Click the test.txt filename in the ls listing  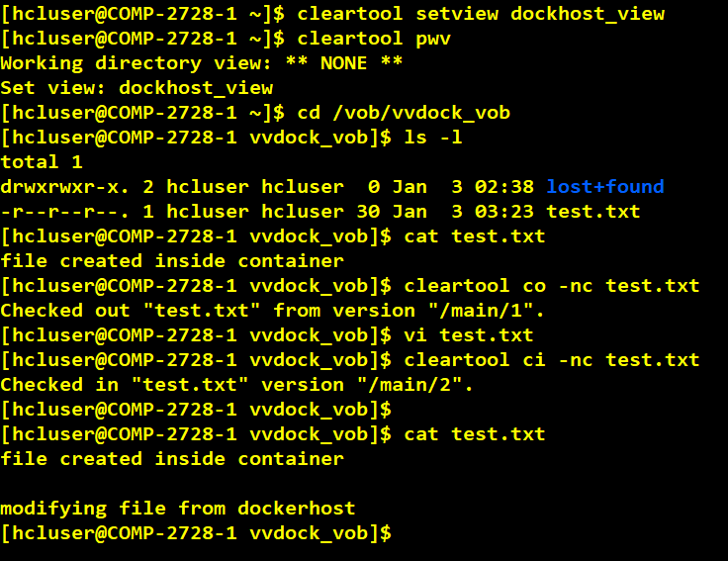click(592, 212)
